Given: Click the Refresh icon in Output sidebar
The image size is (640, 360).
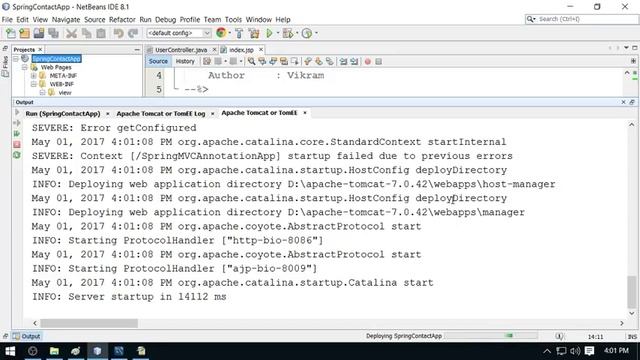Looking at the screenshot, I should [x=17, y=155].
